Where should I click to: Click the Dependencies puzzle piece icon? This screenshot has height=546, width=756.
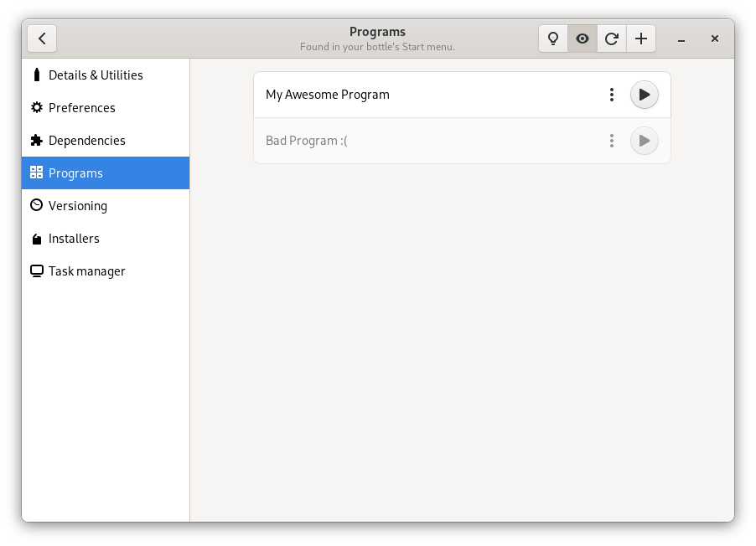click(35, 140)
